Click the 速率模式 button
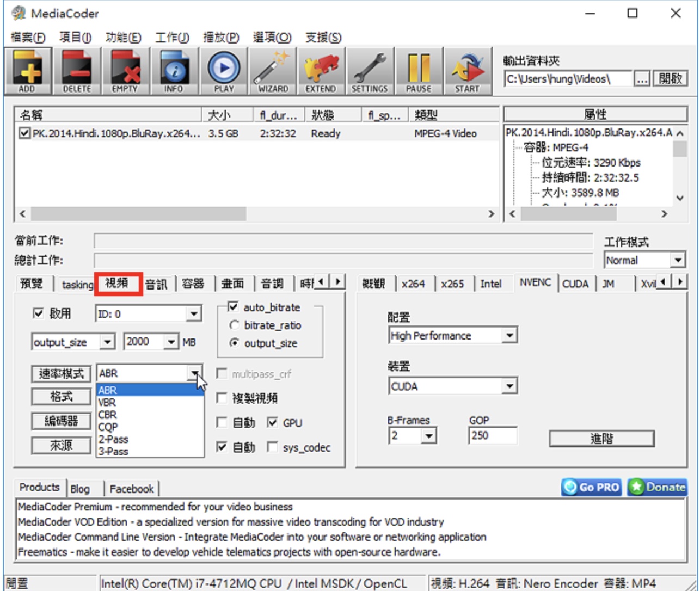Viewport: 700px width, 591px height. (62, 373)
